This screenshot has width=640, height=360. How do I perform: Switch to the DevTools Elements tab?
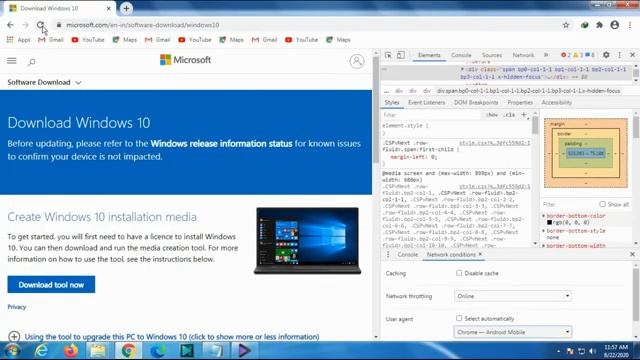click(429, 55)
